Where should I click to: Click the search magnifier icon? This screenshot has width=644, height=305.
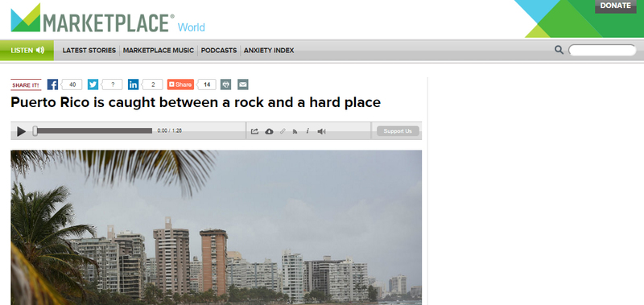point(559,50)
